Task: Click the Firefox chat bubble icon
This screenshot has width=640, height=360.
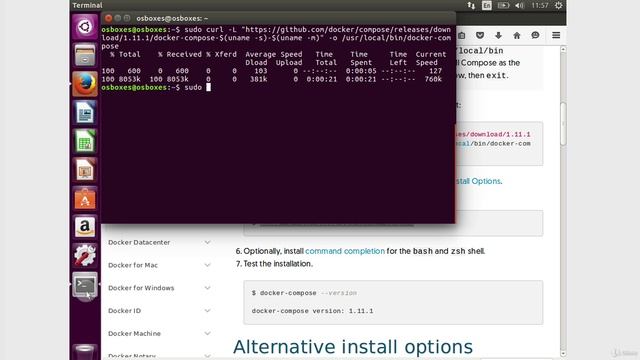Action: tap(535, 36)
